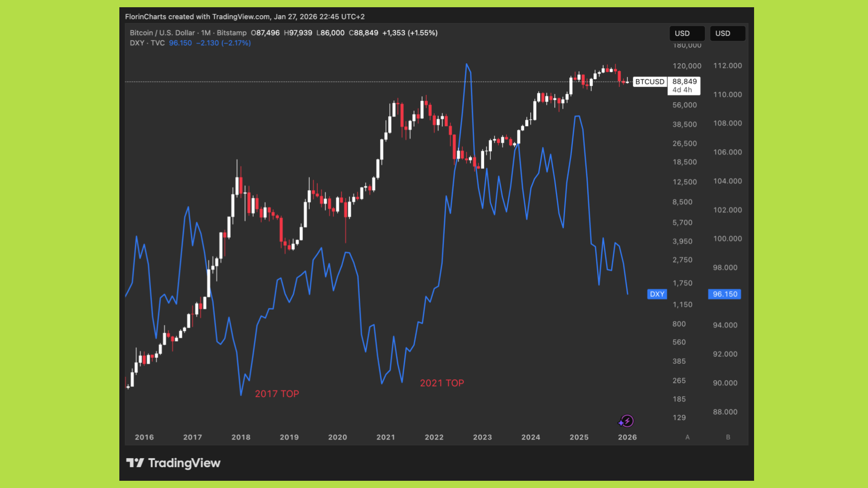Click the 96.150 DXY value tag
Image resolution: width=868 pixels, height=488 pixels.
[x=725, y=294]
